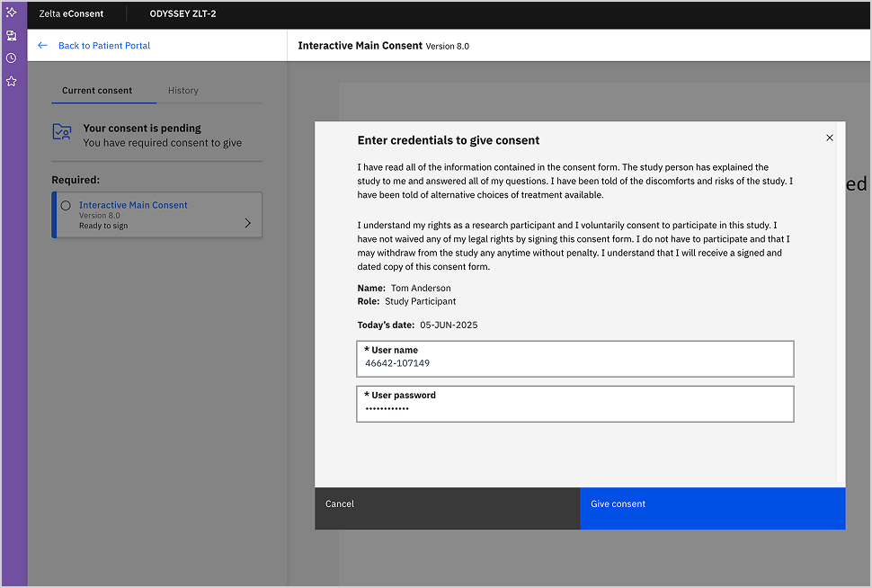This screenshot has width=872, height=588.
Task: Follow the Back to Patient Portal link
Action: pyautogui.click(x=104, y=46)
